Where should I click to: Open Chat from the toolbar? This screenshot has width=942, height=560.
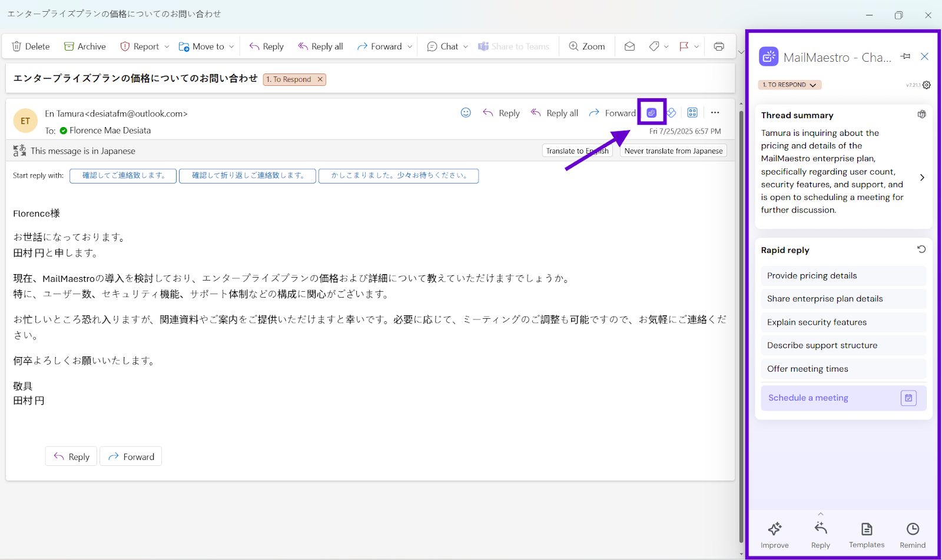443,46
